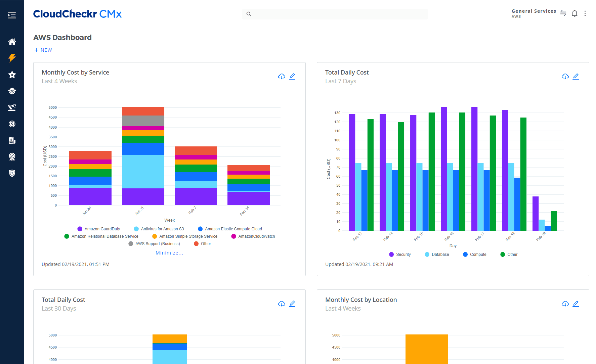The image size is (596, 364).
Task: Toggle Other legend in daily cost chart
Action: pyautogui.click(x=509, y=255)
